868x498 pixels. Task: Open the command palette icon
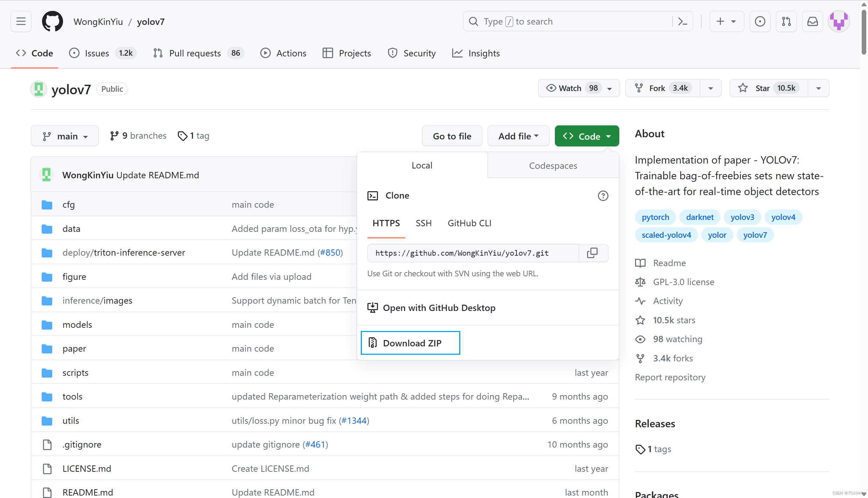[682, 22]
